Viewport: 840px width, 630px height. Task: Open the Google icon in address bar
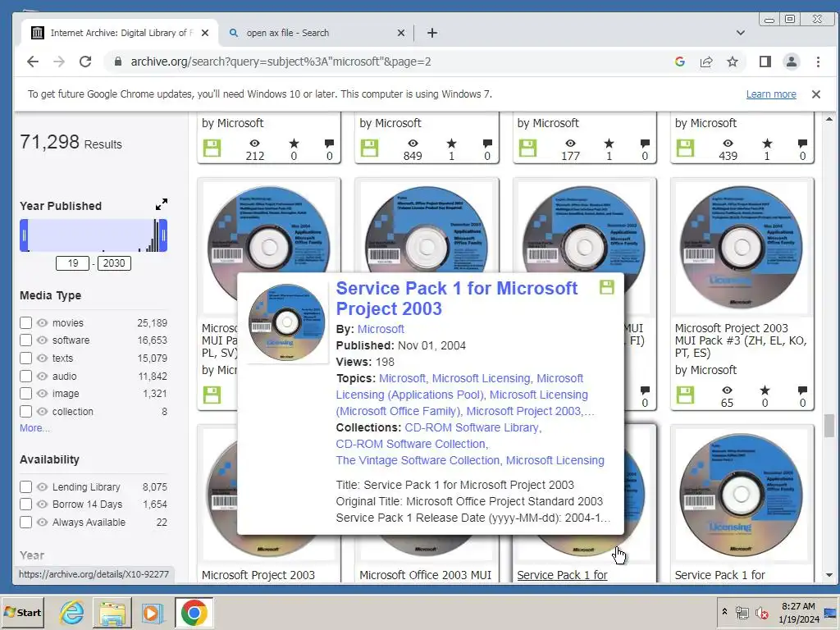[x=680, y=62]
